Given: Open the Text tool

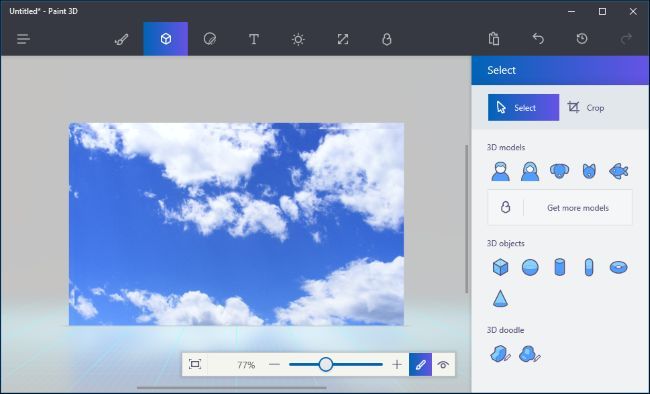Looking at the screenshot, I should pyautogui.click(x=254, y=39).
